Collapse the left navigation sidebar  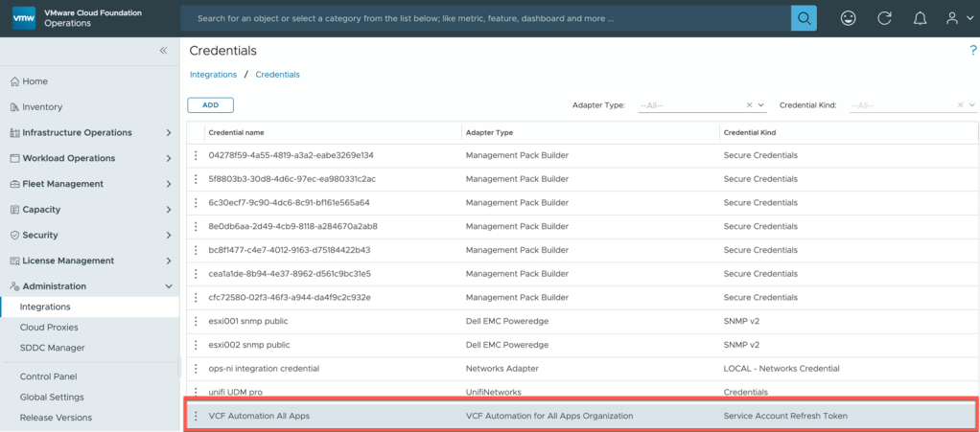[163, 51]
